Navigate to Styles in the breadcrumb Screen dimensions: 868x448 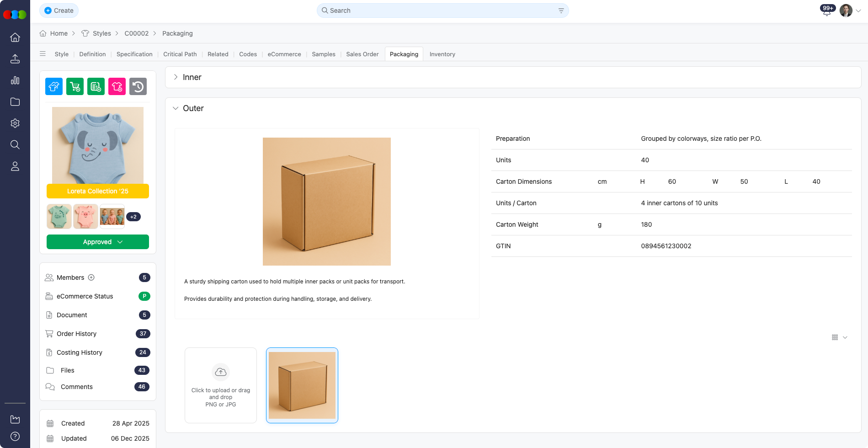pyautogui.click(x=101, y=33)
